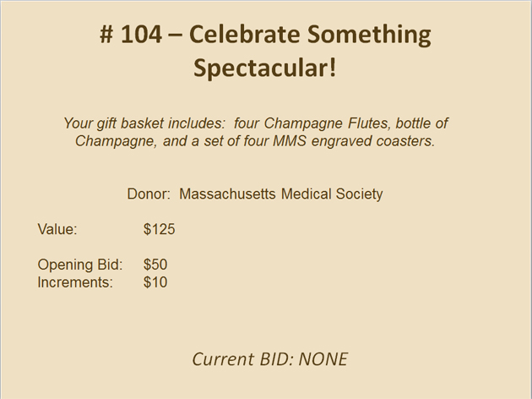Click the "Increments:" label
Image resolution: width=532 pixels, height=399 pixels.
point(75,282)
